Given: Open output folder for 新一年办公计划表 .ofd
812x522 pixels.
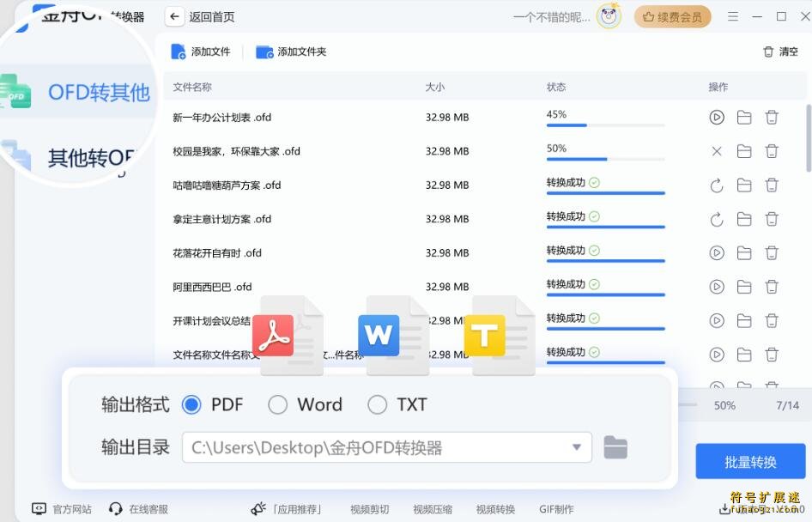Looking at the screenshot, I should 743,117.
